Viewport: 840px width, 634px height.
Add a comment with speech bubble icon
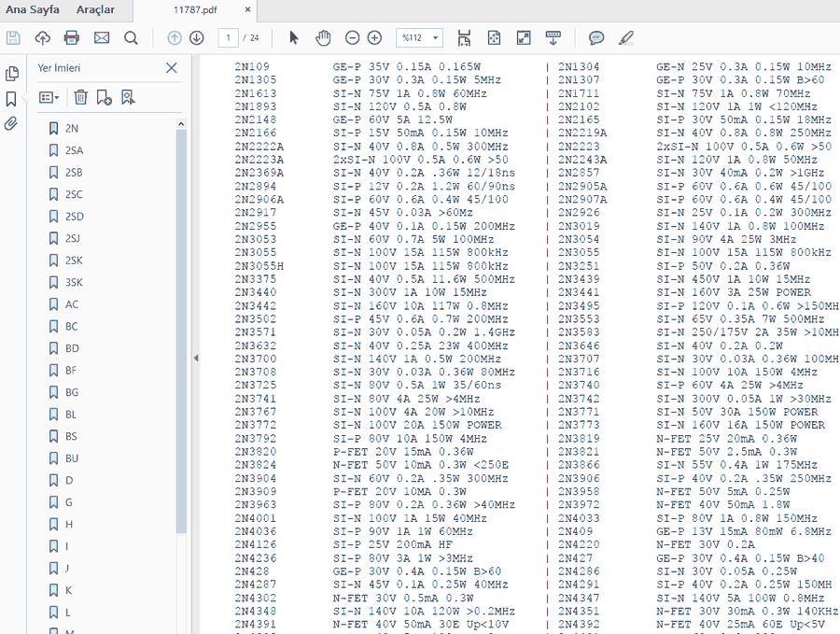coord(596,38)
